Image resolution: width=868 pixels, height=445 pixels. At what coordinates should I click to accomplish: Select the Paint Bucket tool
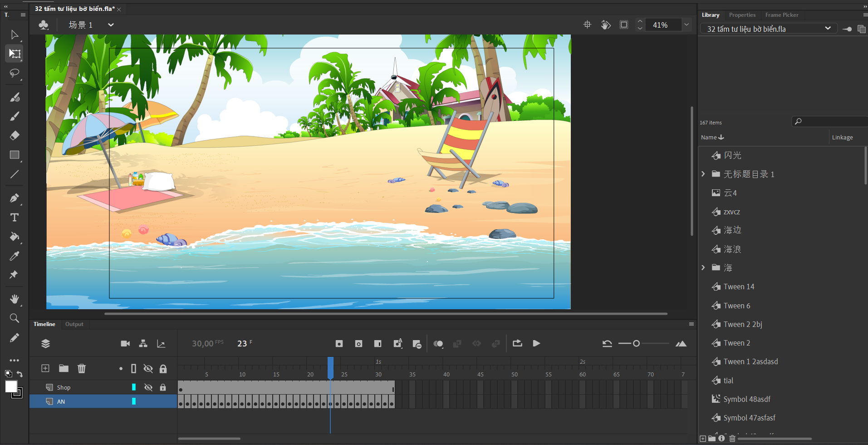(15, 237)
